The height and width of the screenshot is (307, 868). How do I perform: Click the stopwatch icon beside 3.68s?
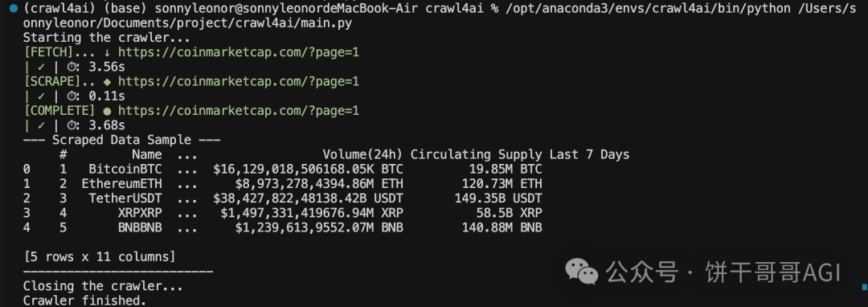tap(72, 126)
